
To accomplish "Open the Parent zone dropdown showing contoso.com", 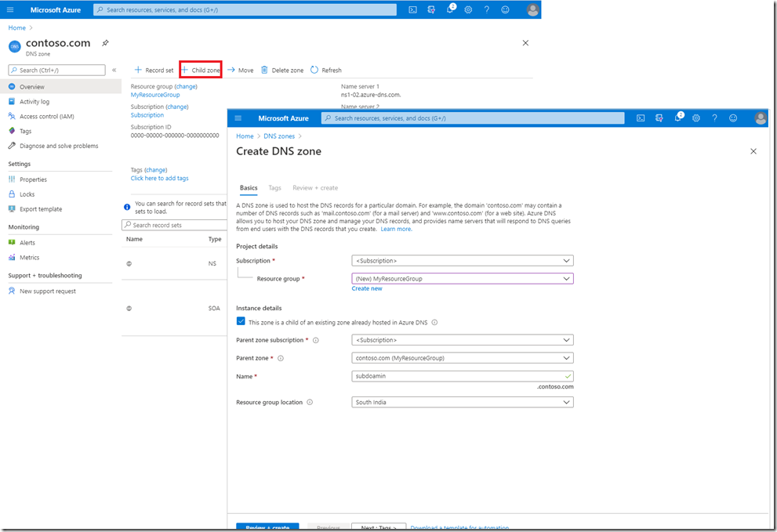I will pos(463,357).
